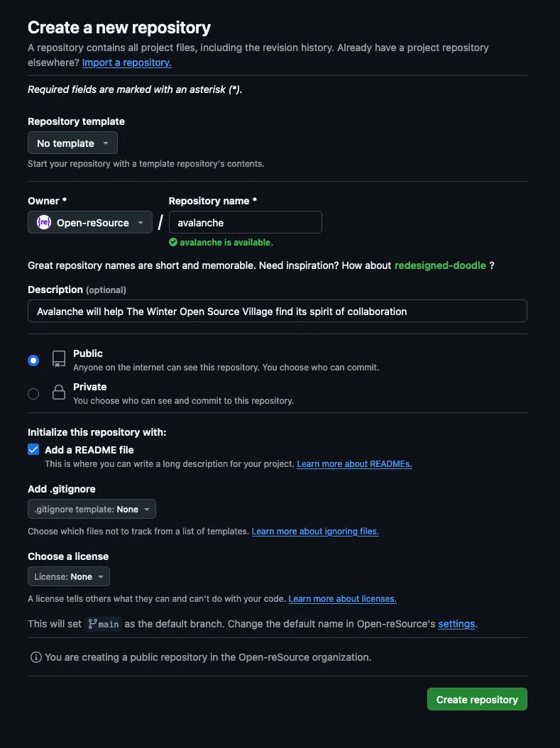Click the git branch icon beside main
The height and width of the screenshot is (748, 560).
92,624
